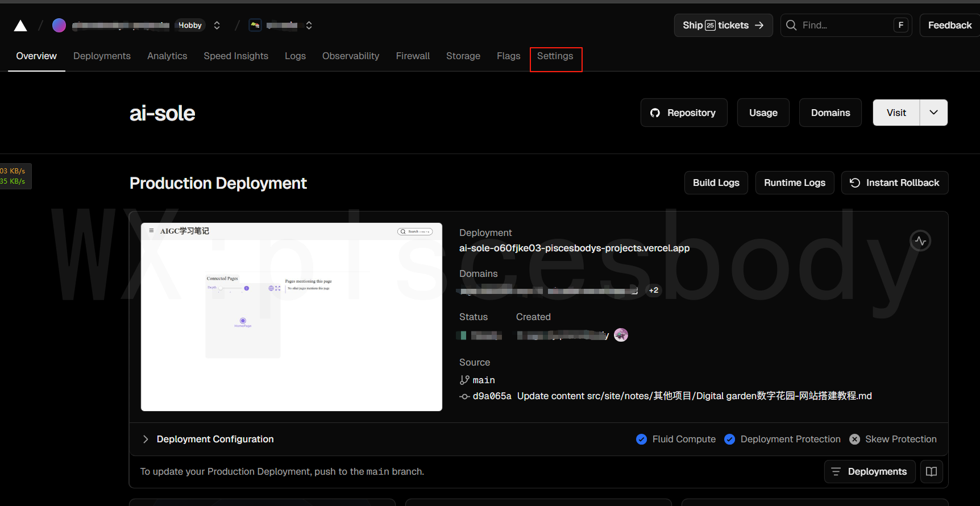
Task: Click the Vercel triangle logo
Action: coord(20,26)
